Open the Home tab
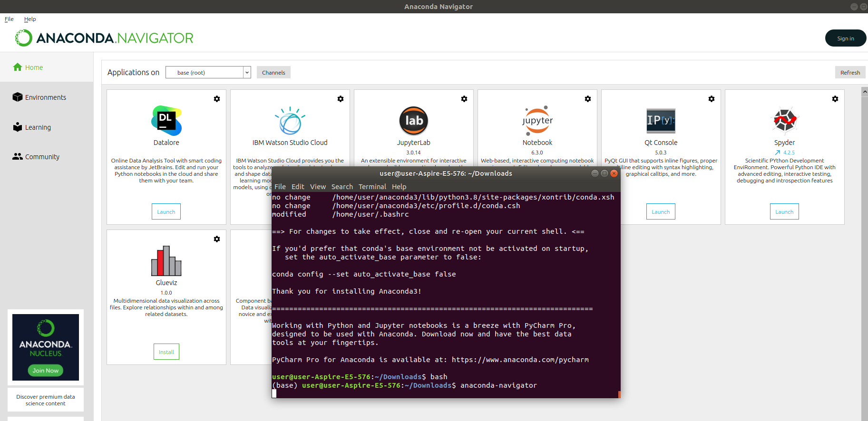The image size is (868, 421). click(x=47, y=67)
